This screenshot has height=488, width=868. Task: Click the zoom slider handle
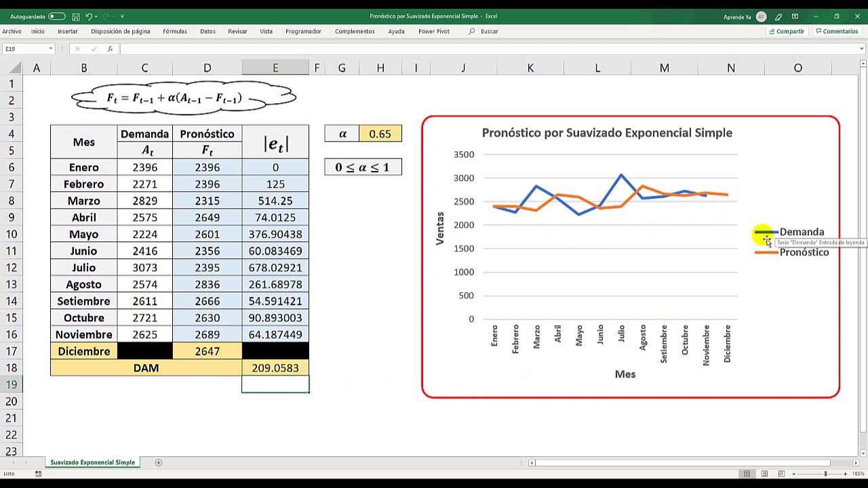point(825,474)
